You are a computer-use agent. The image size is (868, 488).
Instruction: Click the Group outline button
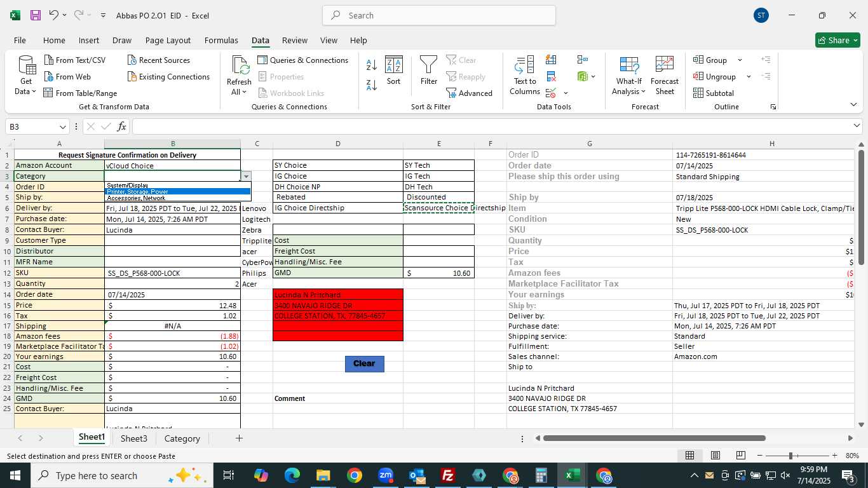click(x=711, y=60)
